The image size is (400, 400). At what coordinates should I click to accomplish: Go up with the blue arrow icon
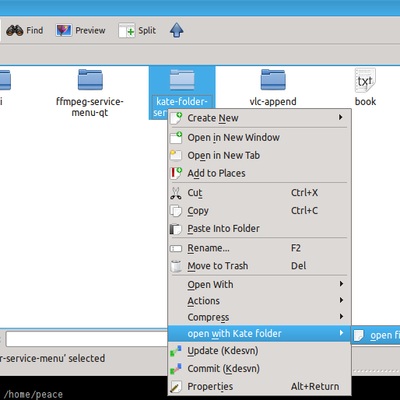[177, 30]
